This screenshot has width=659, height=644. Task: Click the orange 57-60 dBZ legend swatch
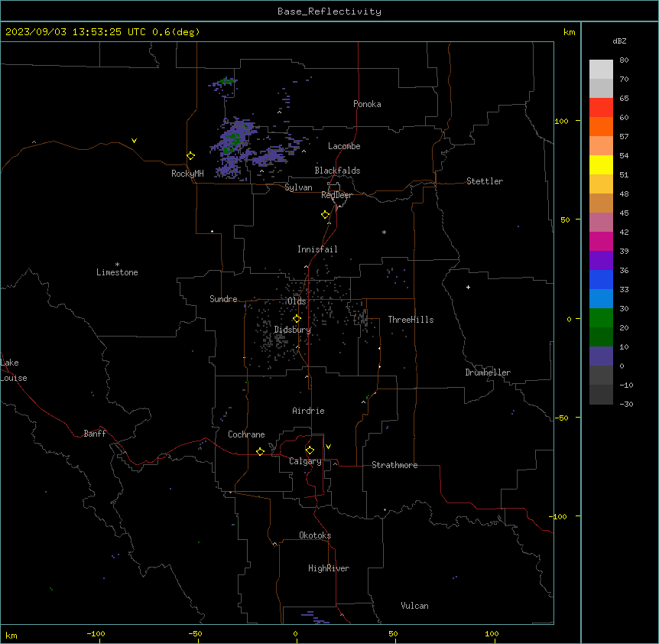(601, 126)
